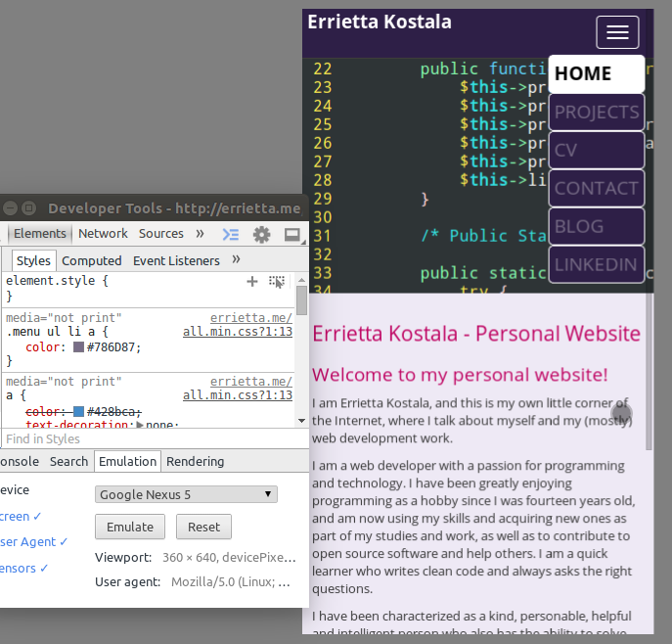Viewport: 672px width, 644px height.
Task: Open the Console drawer tab
Action: point(20,461)
